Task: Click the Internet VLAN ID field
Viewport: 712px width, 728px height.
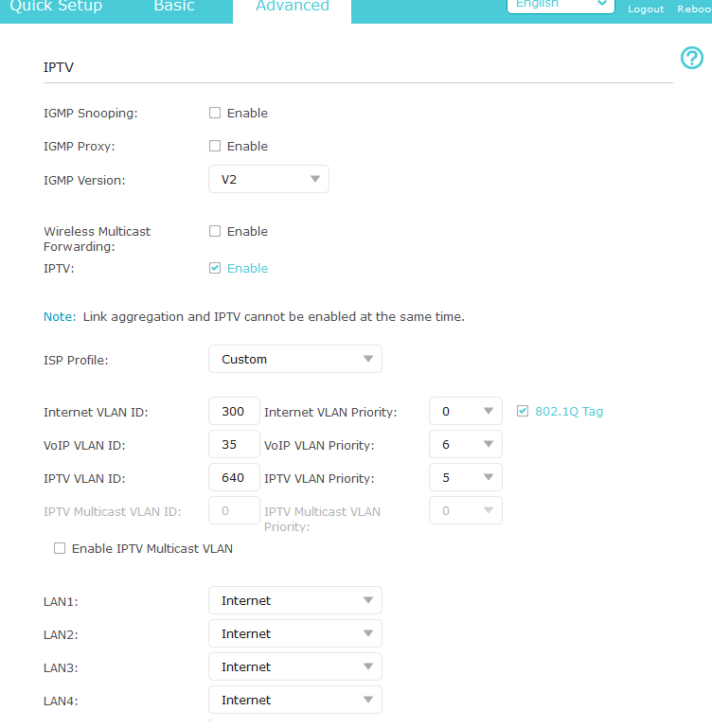Action: pos(234,411)
